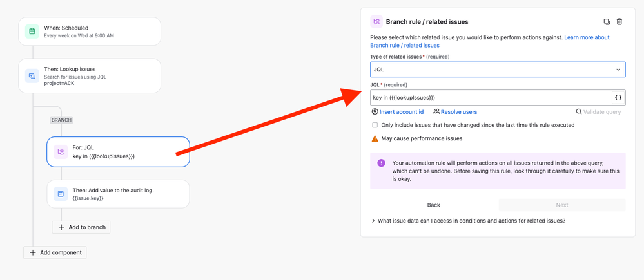
Task: Click the curly braces smart values icon
Action: 618,98
